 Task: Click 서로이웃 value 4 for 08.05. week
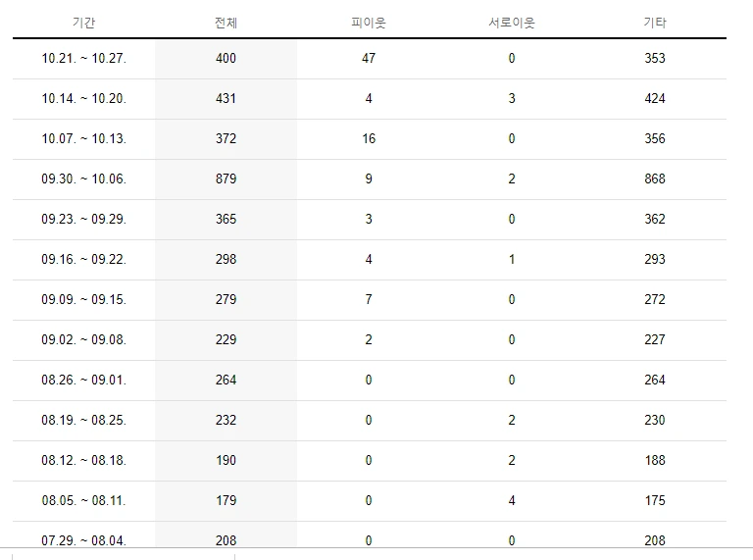pyautogui.click(x=512, y=500)
